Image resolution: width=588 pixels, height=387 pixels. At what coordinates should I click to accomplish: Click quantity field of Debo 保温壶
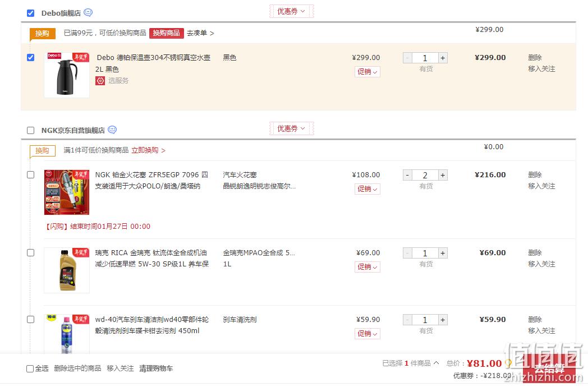(x=425, y=58)
